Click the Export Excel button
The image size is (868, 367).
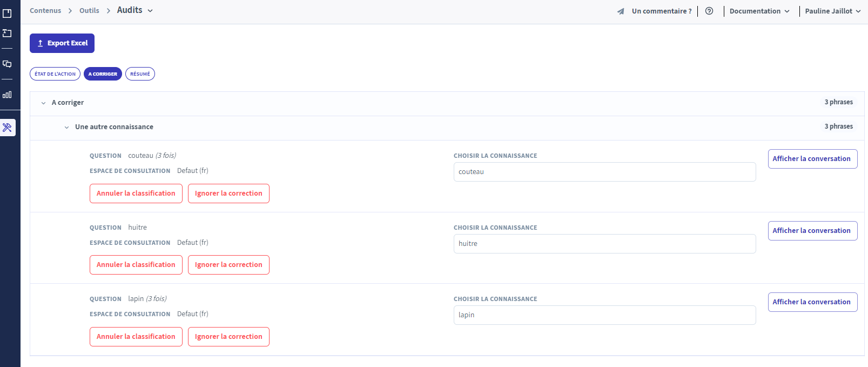[x=62, y=43]
